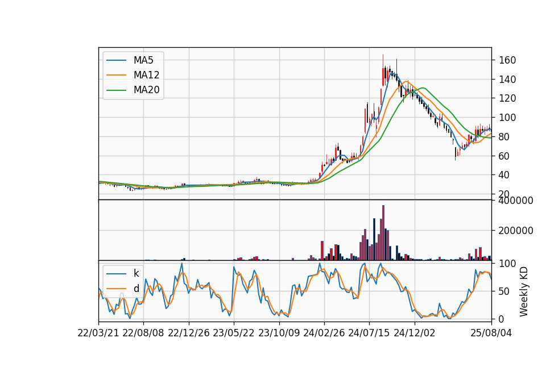Click the MA12 legend label
The image size is (546, 392).
146,75
